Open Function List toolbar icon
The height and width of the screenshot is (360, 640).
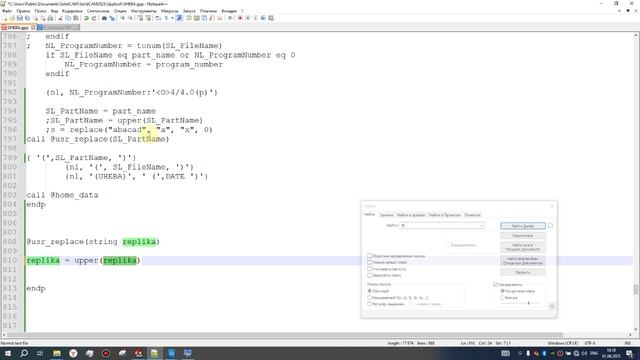[212, 18]
